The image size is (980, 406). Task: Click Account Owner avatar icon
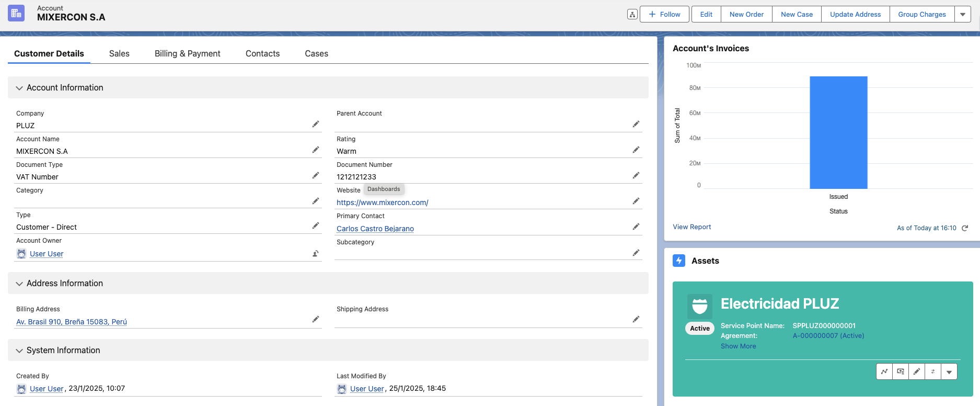click(x=21, y=254)
